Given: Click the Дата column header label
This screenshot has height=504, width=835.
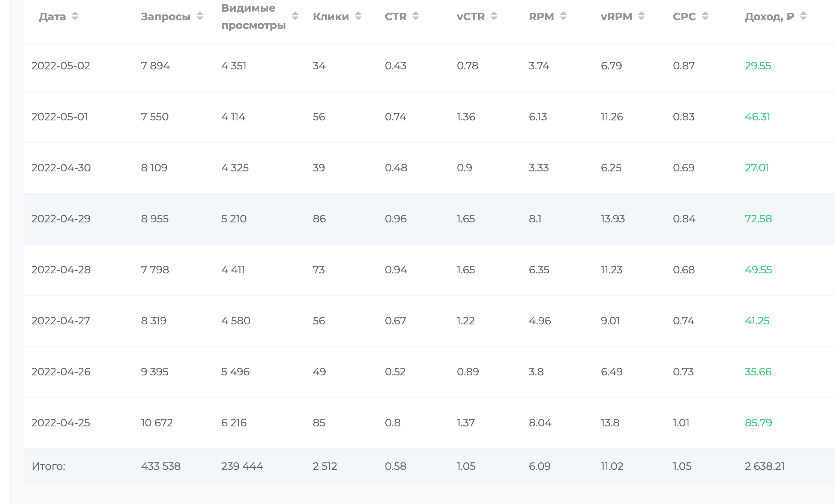Looking at the screenshot, I should [x=53, y=17].
